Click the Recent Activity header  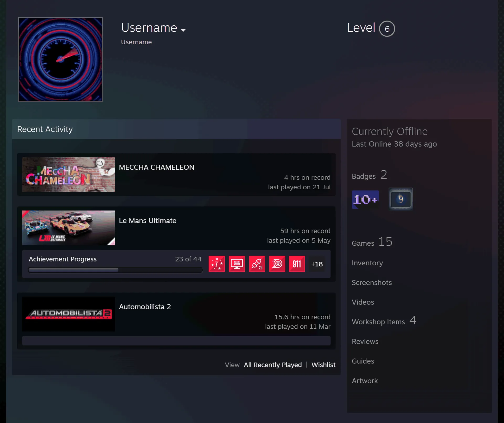(176, 129)
